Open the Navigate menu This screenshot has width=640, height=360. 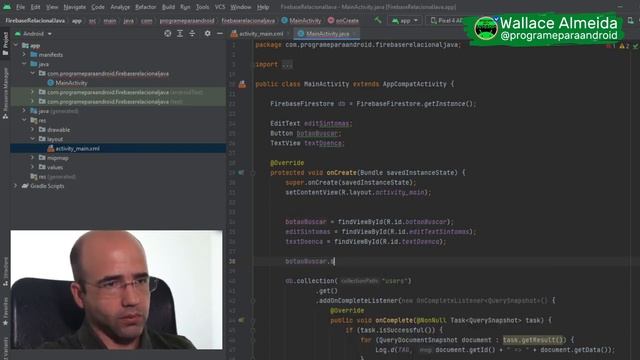coord(75,7)
